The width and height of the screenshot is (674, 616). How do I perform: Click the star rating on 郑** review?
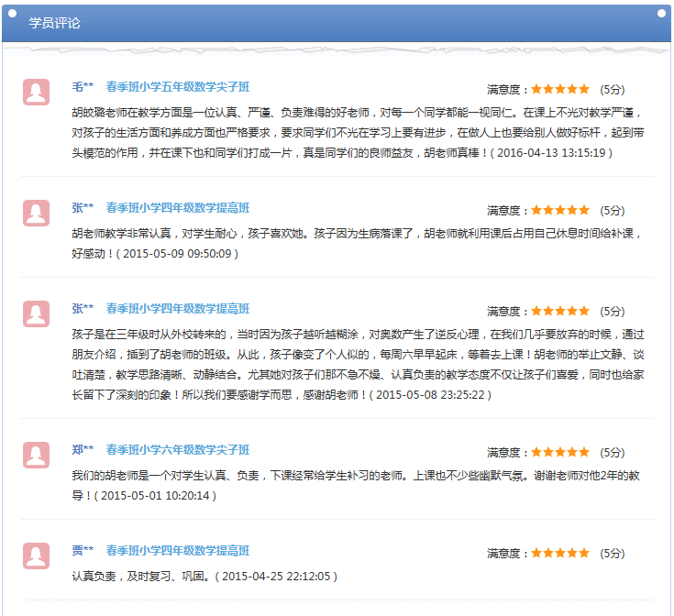pos(560,452)
